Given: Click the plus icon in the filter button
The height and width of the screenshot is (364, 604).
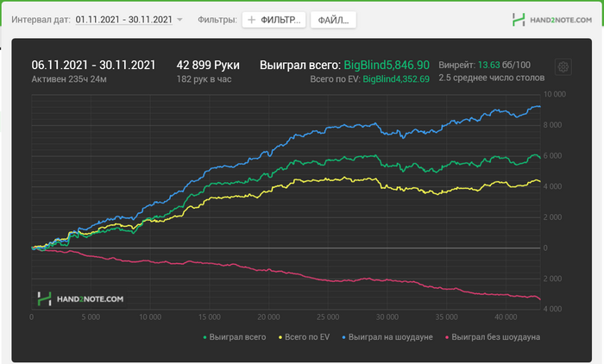Looking at the screenshot, I should (251, 20).
